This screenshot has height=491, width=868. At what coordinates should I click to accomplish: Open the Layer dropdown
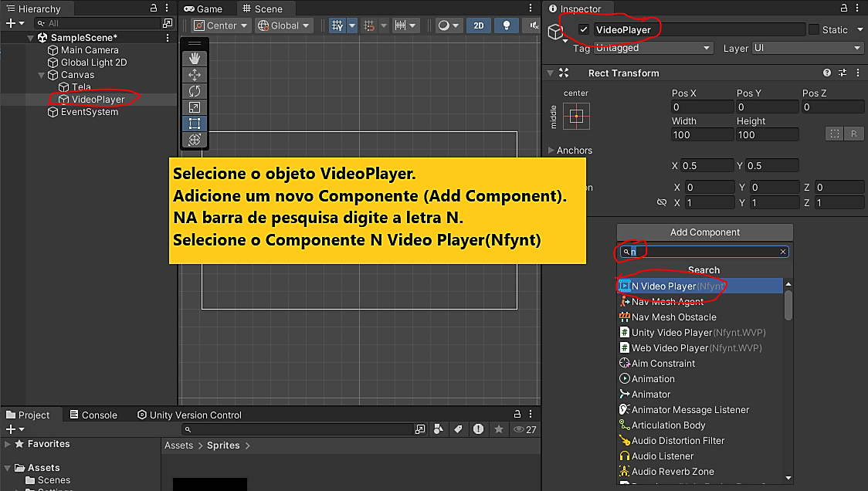point(808,48)
